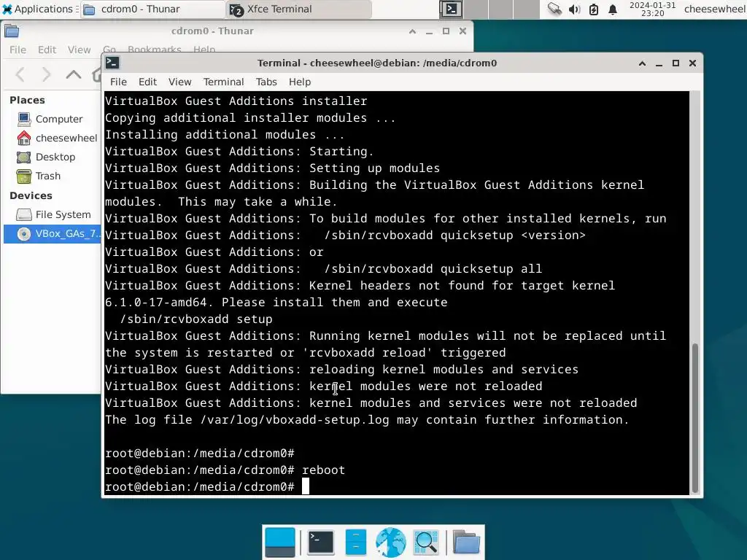This screenshot has width=747, height=560.
Task: Close the Thunar window
Action: [462, 31]
